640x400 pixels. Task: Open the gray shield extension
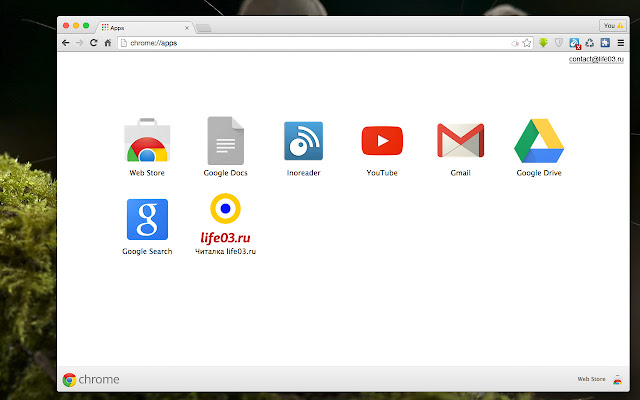coord(559,42)
